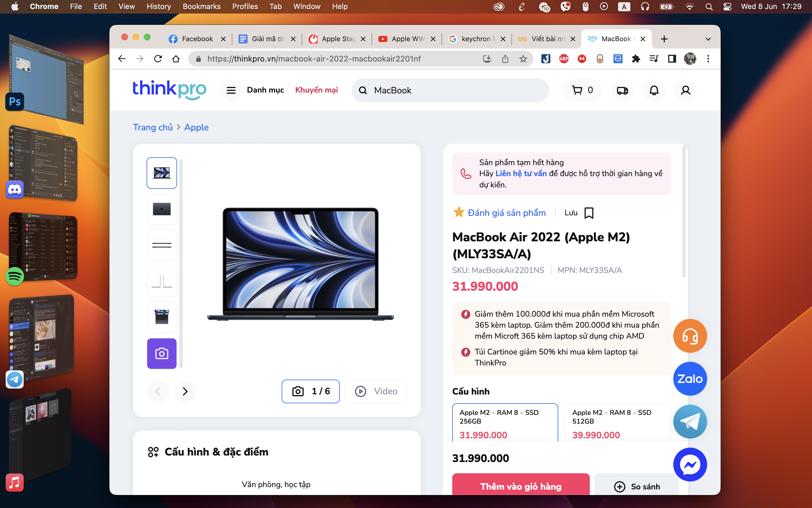The width and height of the screenshot is (812, 508).
Task: Open the Apple breadcrumb link
Action: [196, 127]
